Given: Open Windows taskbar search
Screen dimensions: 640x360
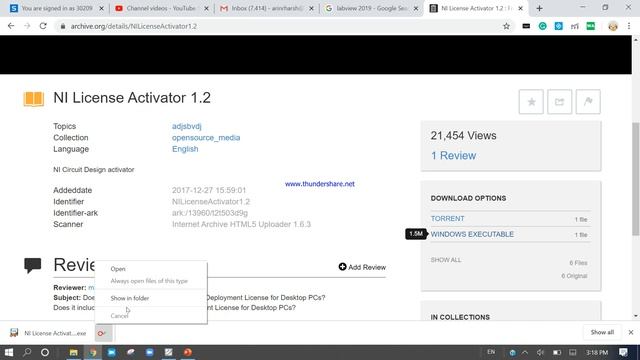Looking at the screenshot, I should click(27, 352).
